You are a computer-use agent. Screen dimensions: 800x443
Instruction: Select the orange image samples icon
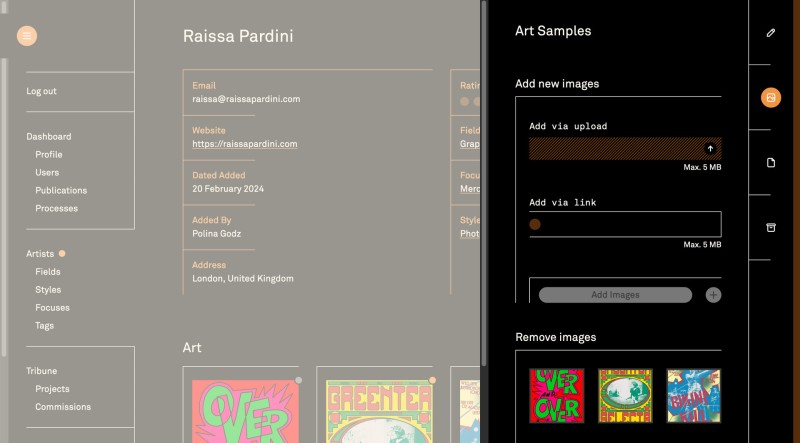click(x=770, y=97)
